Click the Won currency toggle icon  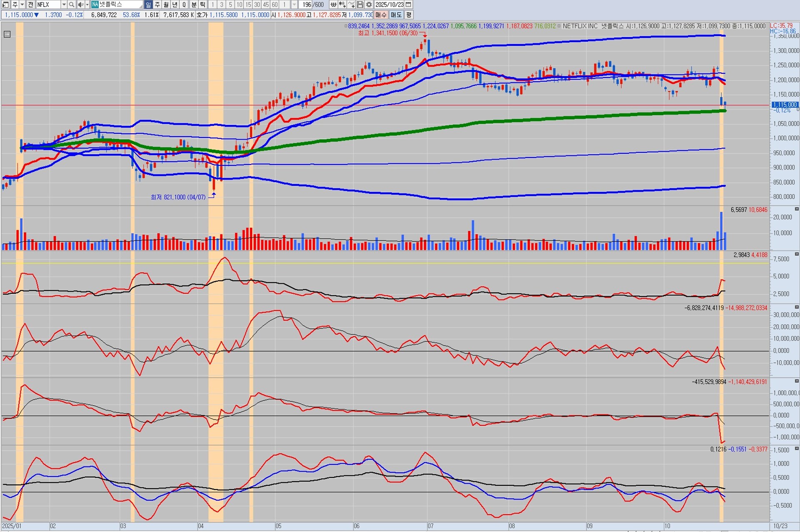pos(333,5)
